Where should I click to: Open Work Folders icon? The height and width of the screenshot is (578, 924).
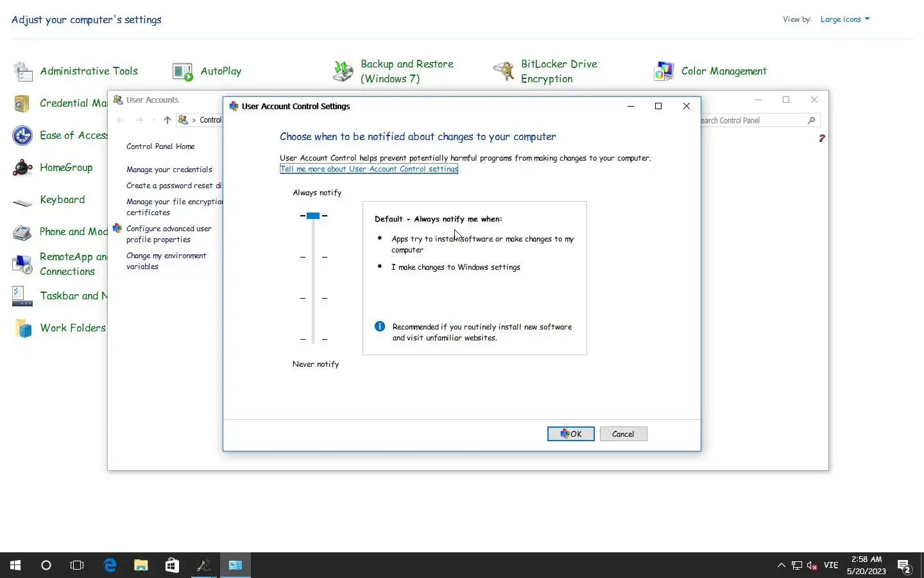tap(22, 328)
